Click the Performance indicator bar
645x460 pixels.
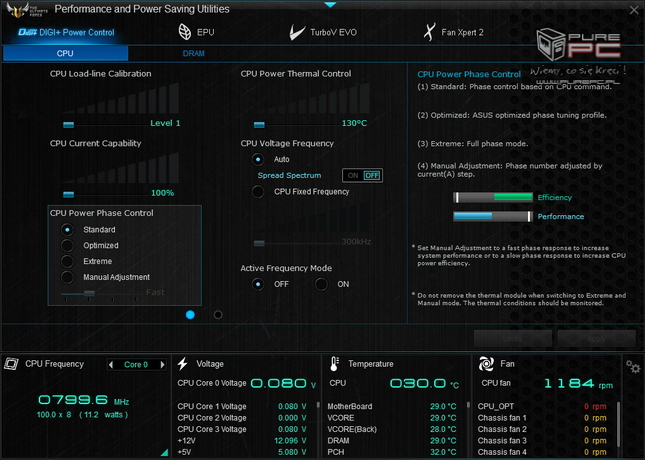click(493, 216)
